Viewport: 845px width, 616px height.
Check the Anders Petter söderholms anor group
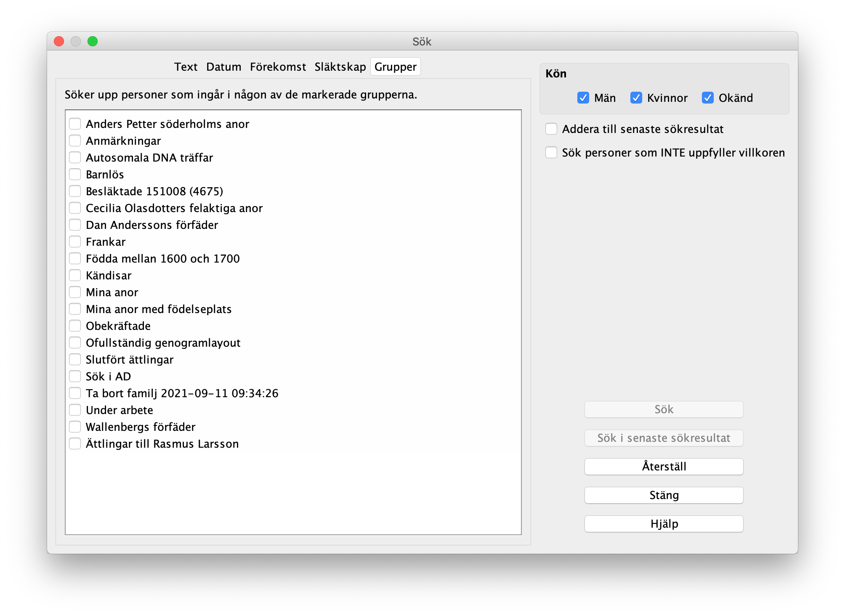coord(75,124)
